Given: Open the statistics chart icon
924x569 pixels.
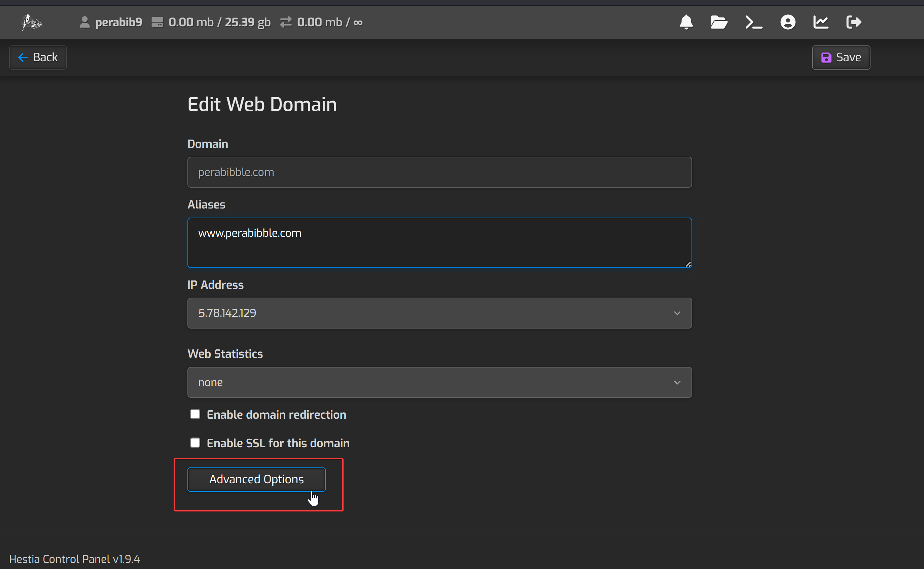Looking at the screenshot, I should (x=820, y=22).
